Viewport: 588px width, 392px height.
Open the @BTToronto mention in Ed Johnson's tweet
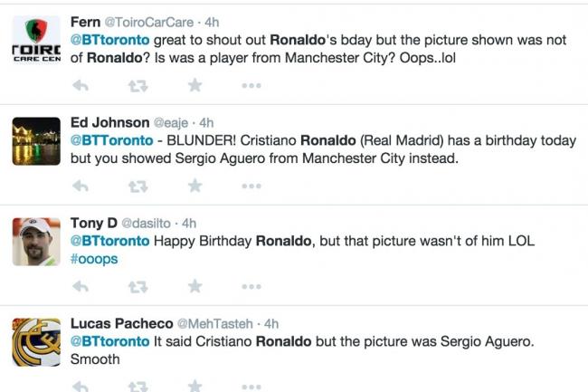pyautogui.click(x=109, y=140)
